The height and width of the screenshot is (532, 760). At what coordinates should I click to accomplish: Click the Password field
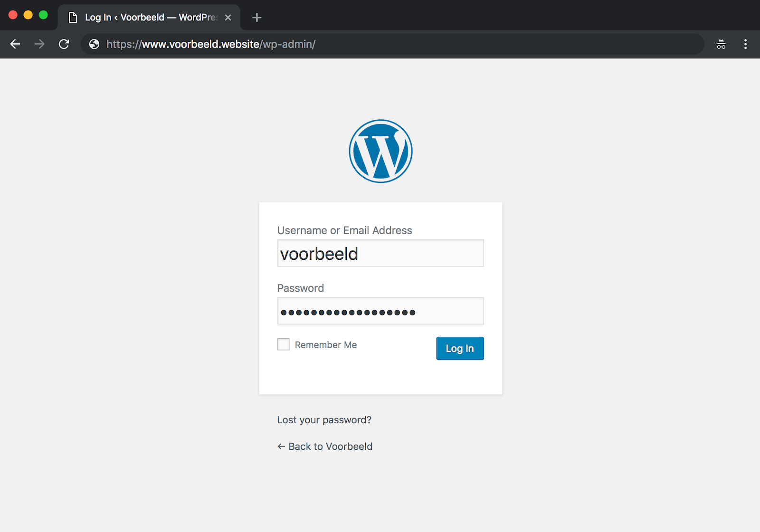click(x=380, y=311)
